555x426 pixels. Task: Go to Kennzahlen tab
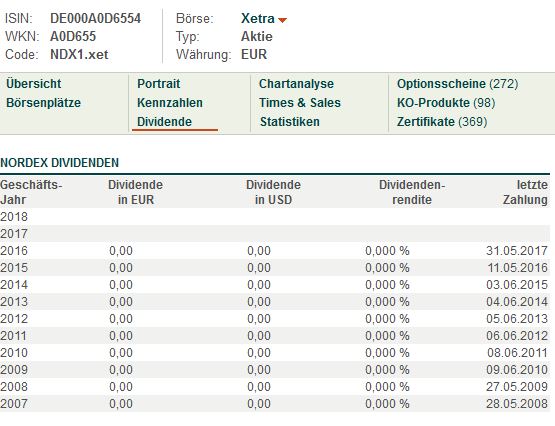[x=170, y=103]
